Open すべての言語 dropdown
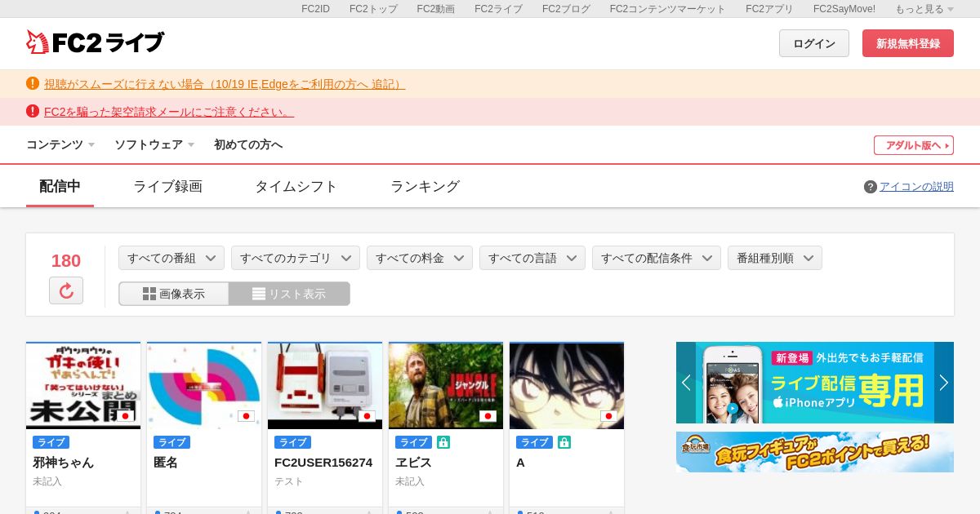The width and height of the screenshot is (980, 514). [532, 258]
